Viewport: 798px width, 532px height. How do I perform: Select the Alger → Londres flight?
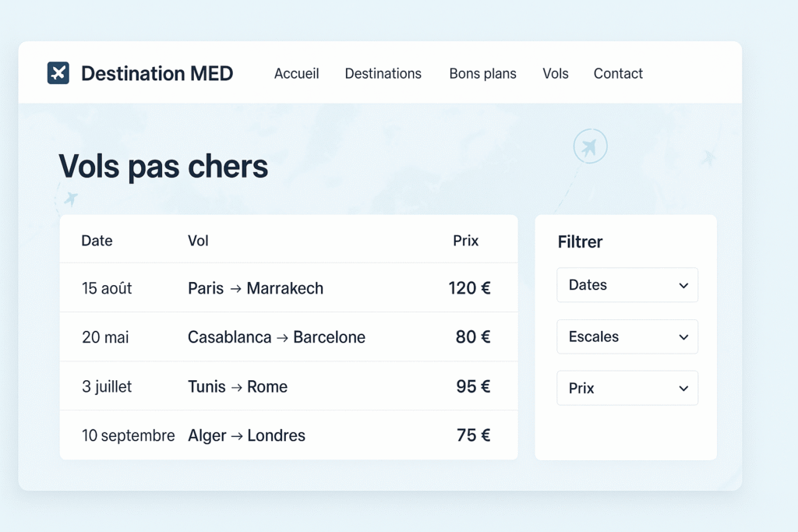(x=246, y=435)
